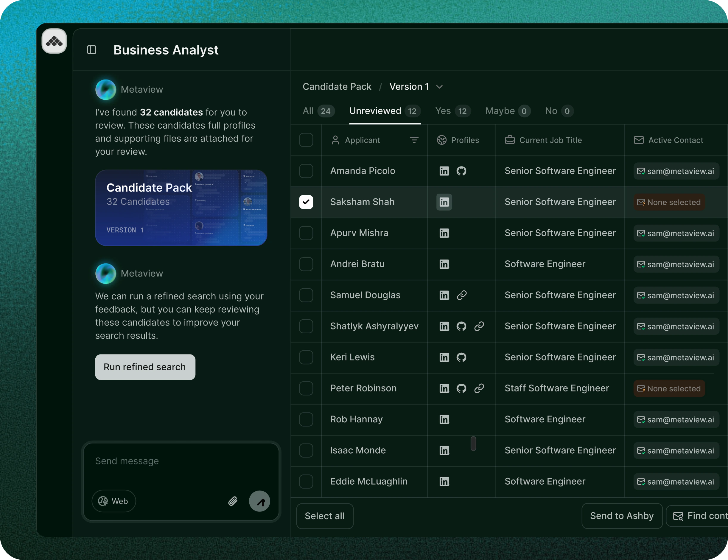
Task: Toggle the header select-all checkbox
Action: (306, 140)
